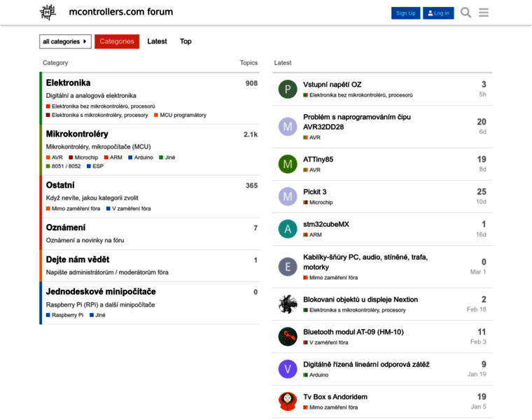Click the Log In button

pos(438,13)
